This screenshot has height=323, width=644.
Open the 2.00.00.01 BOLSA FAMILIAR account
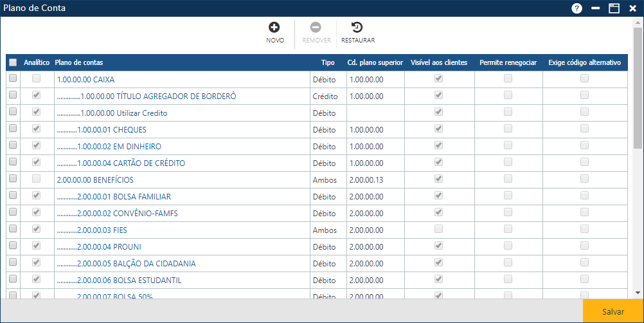pos(123,196)
